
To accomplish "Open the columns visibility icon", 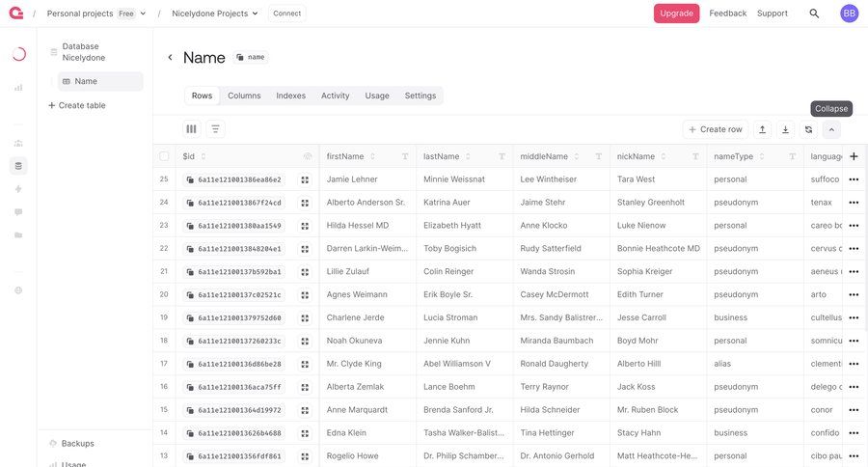I will coord(192,129).
